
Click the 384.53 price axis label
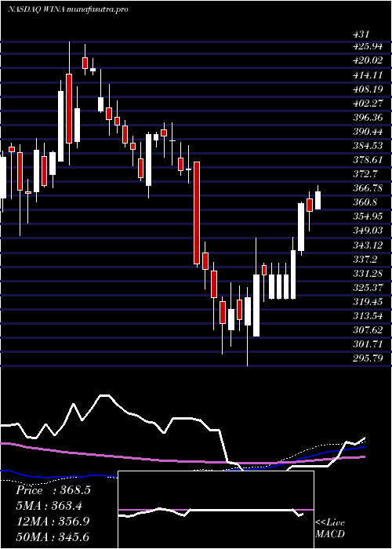(368, 146)
